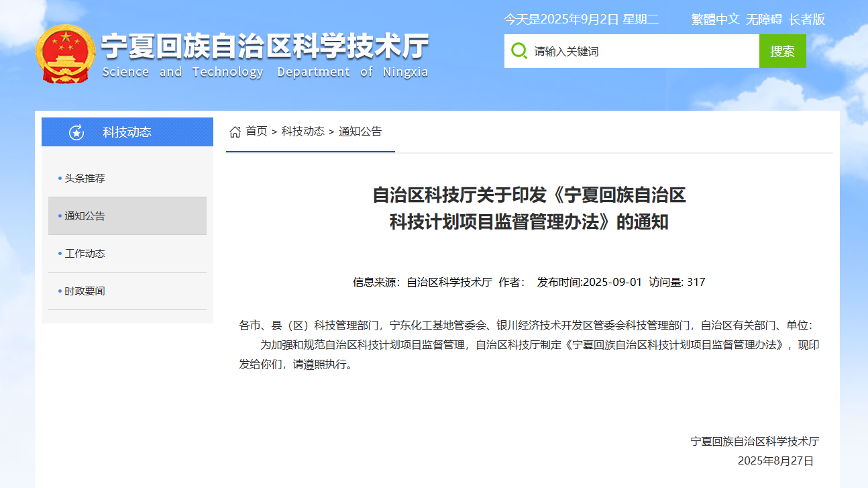The height and width of the screenshot is (488, 868).
Task: Open the 无障碍 accessibility mode
Action: tap(764, 19)
